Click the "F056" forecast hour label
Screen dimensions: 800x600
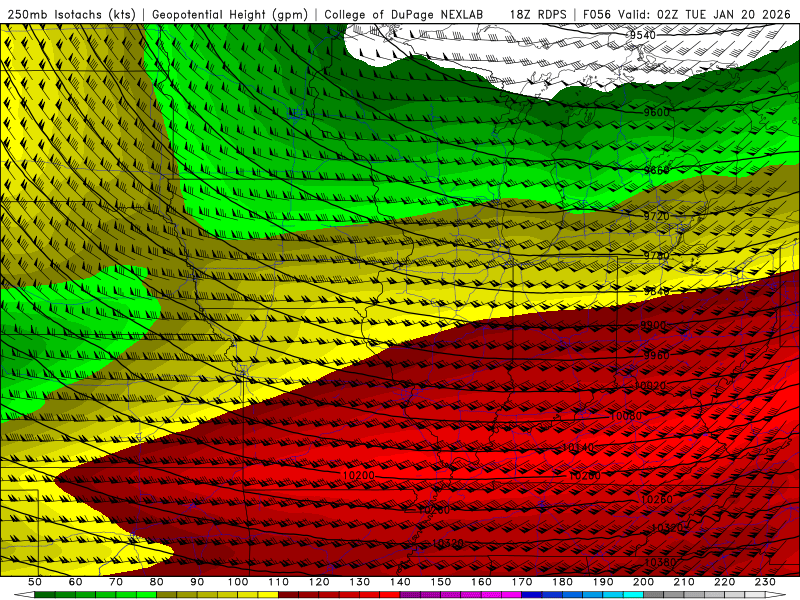click(x=596, y=14)
